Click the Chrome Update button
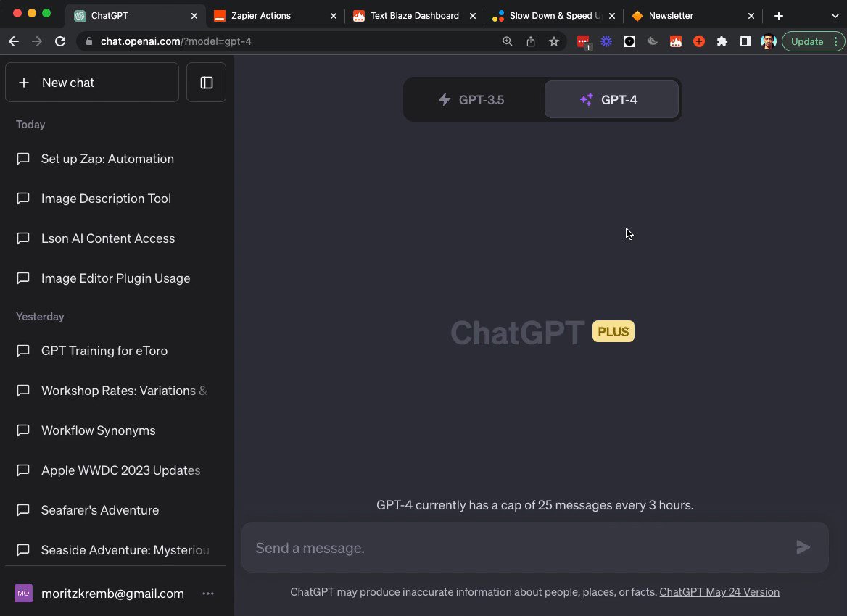The width and height of the screenshot is (847, 616). pos(807,41)
